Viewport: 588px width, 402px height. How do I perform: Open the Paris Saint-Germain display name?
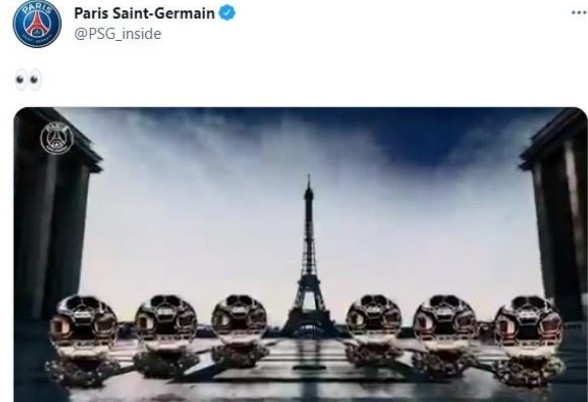click(144, 14)
